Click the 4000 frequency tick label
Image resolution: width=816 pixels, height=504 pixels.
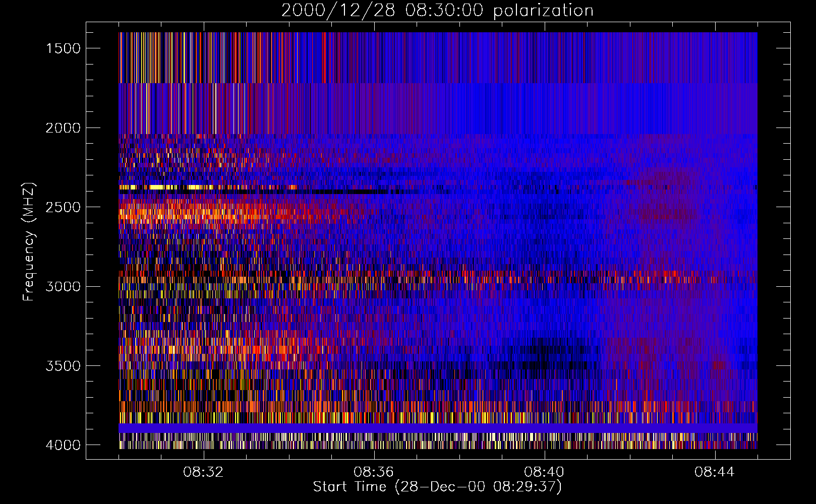point(63,445)
